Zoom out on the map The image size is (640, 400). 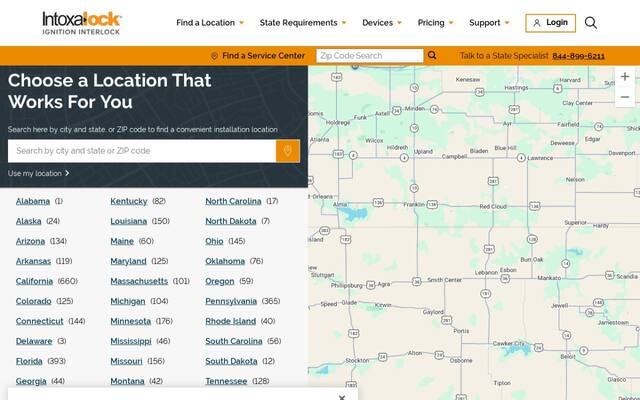pos(624,97)
